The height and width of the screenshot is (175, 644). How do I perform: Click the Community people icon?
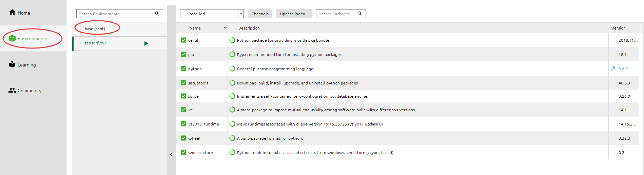point(12,90)
